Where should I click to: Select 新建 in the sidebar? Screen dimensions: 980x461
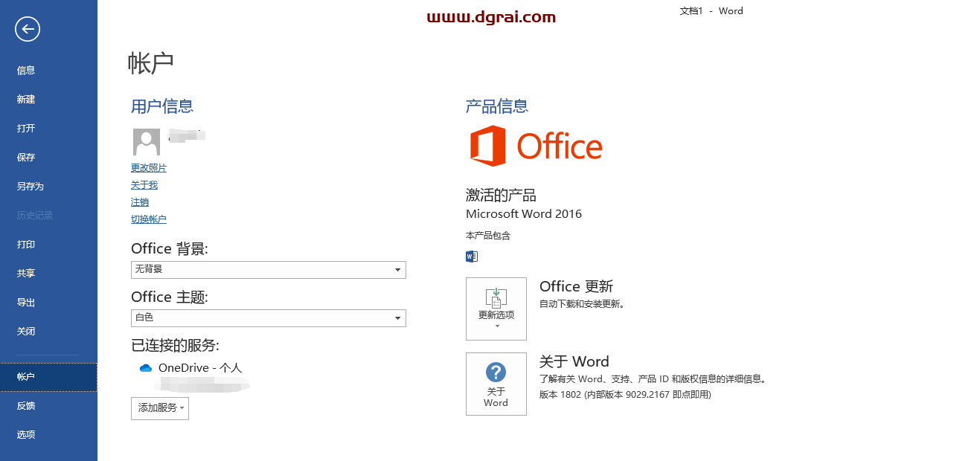[x=48, y=100]
